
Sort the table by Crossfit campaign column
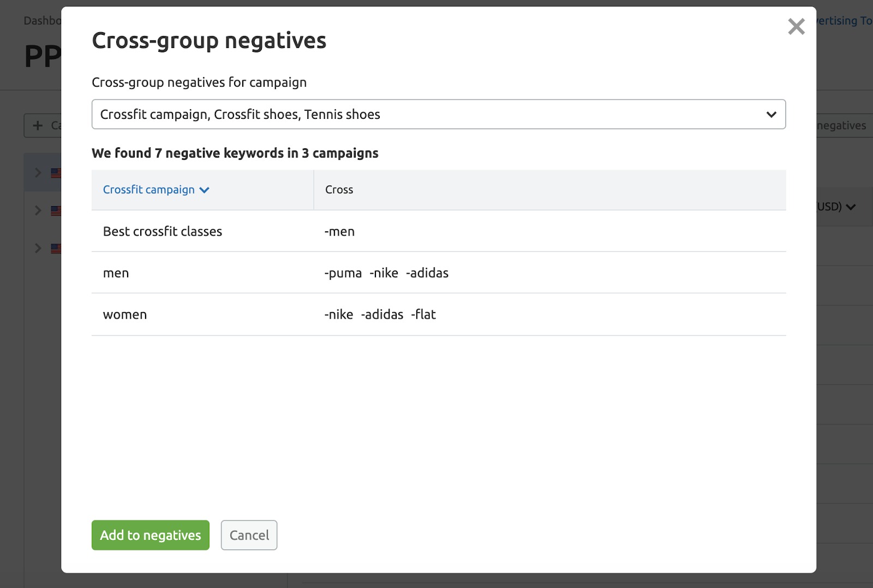click(x=148, y=190)
